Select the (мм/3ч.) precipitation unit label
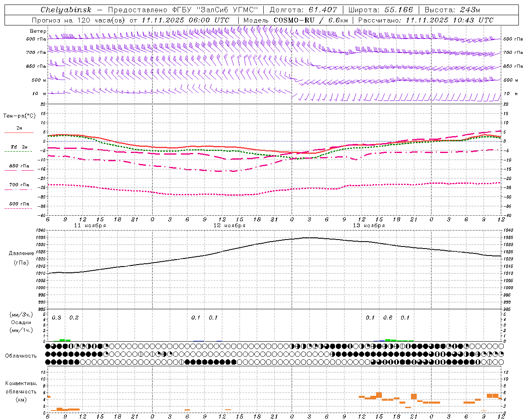This screenshot has height=420, width=525. pos(21,315)
